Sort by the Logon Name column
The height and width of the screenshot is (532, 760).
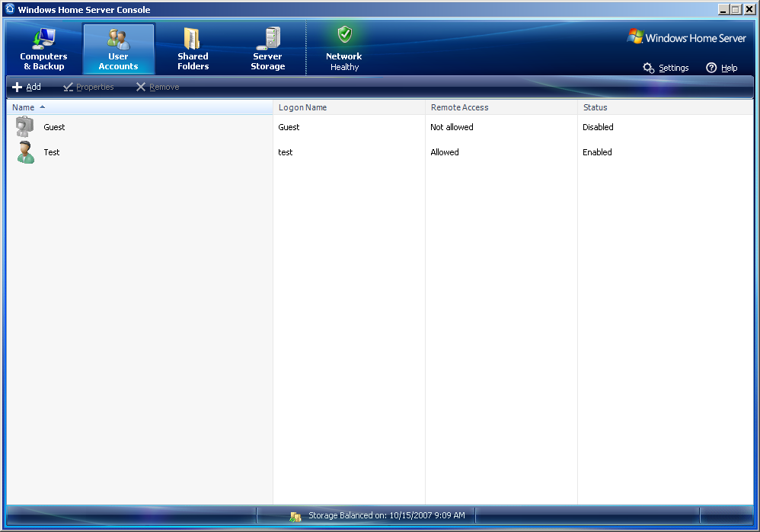tap(349, 107)
